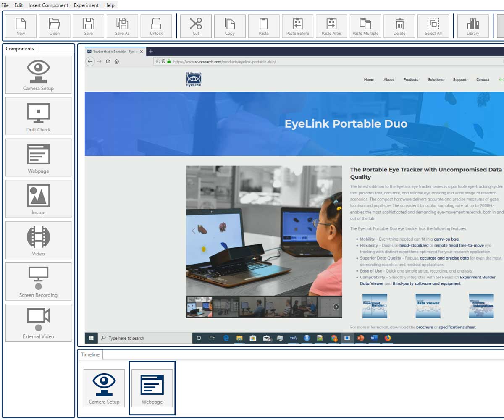Screen dimensions: 504x420
Task: Click the Experiment Builder thumbnail image
Action: pyautogui.click(x=374, y=306)
